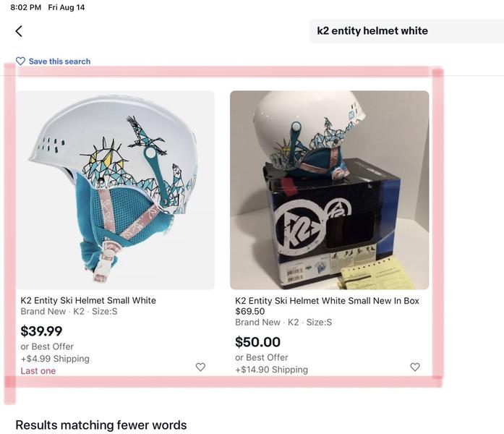This screenshot has height=434, width=504.
Task: Tap the back arrow icon
Action: (19, 31)
